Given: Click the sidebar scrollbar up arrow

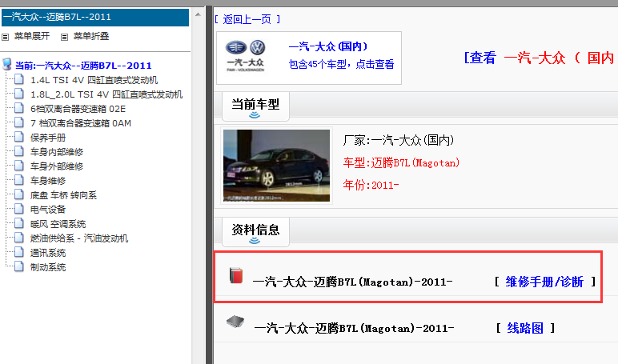Looking at the screenshot, I should click(x=198, y=14).
